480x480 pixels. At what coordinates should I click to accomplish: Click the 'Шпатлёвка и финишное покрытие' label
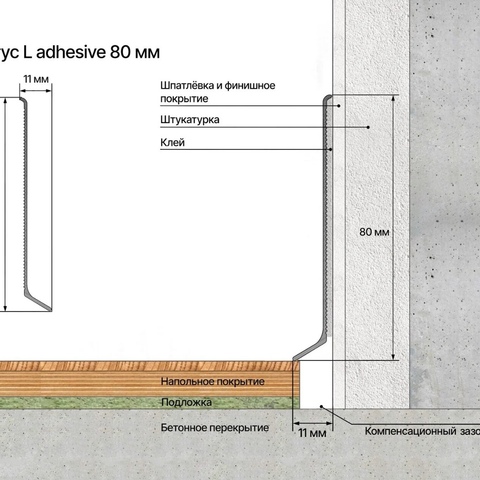pyautogui.click(x=218, y=92)
